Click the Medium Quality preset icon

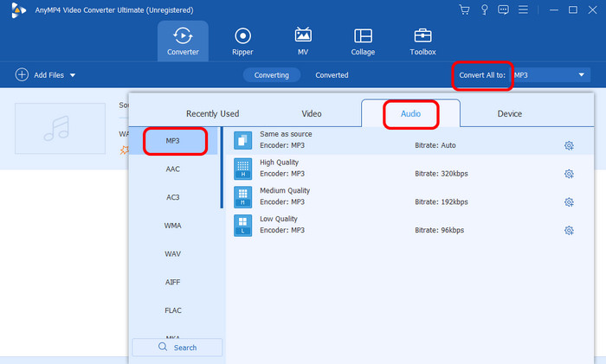coord(242,197)
